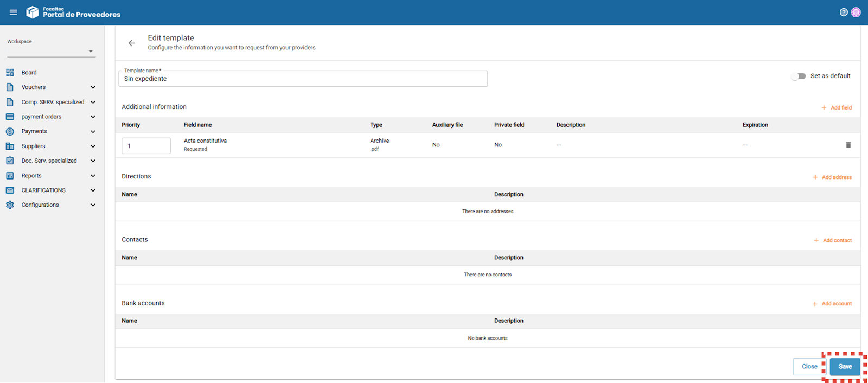Click the Priority column header

point(131,125)
